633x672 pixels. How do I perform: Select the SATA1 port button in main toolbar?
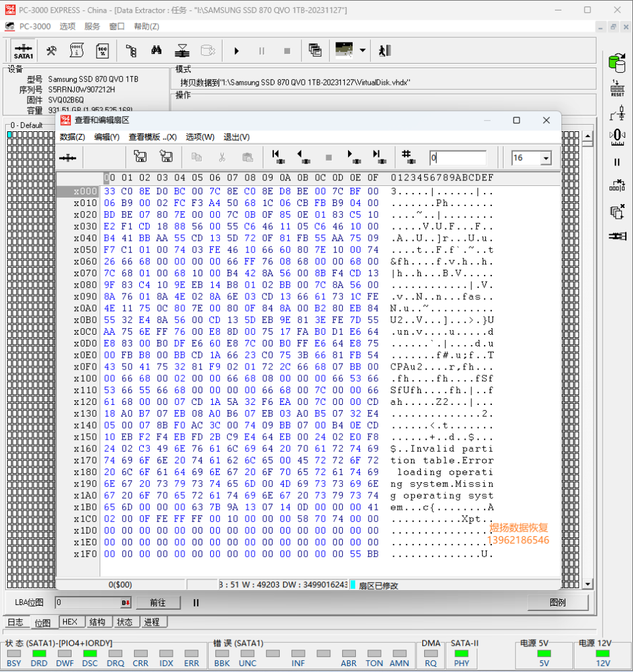24,51
